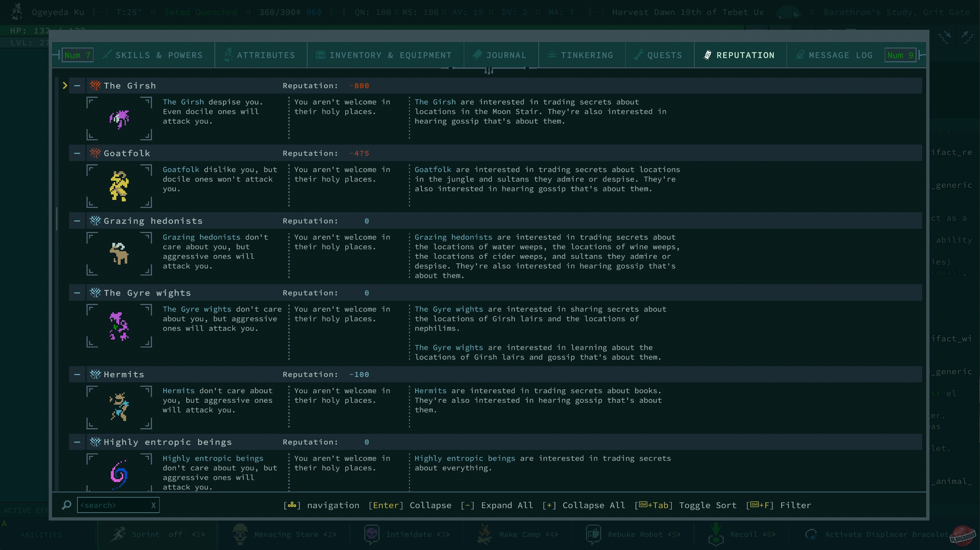Collapse the Goatfolk reputation section
This screenshot has height=550, width=980.
pos(77,153)
